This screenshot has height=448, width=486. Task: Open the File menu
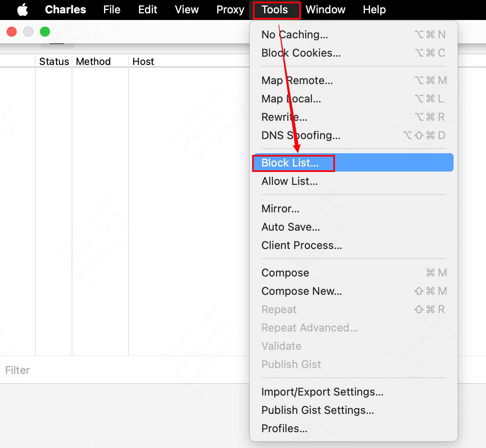click(112, 10)
